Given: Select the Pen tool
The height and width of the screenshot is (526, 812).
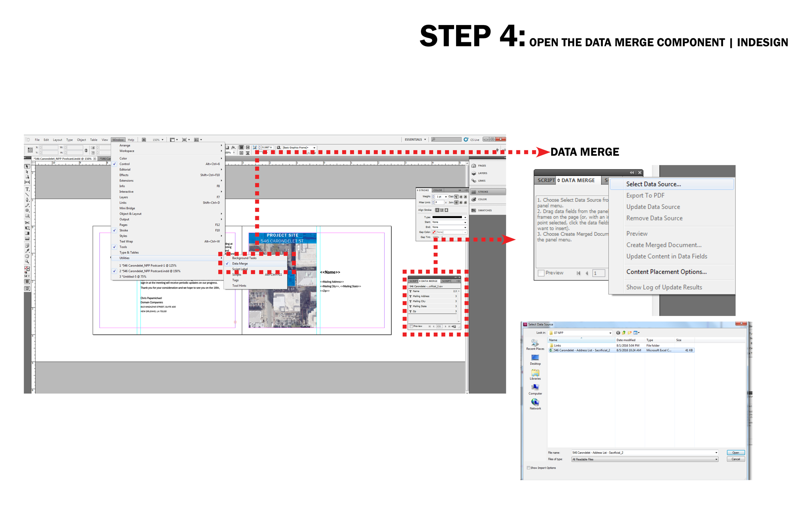Looking at the screenshot, I should pyautogui.click(x=27, y=200).
